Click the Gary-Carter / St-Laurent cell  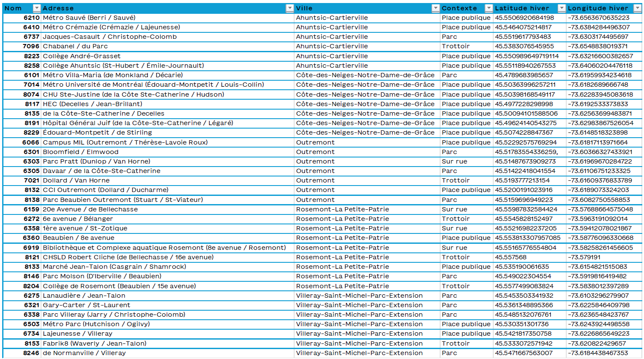[168, 305]
